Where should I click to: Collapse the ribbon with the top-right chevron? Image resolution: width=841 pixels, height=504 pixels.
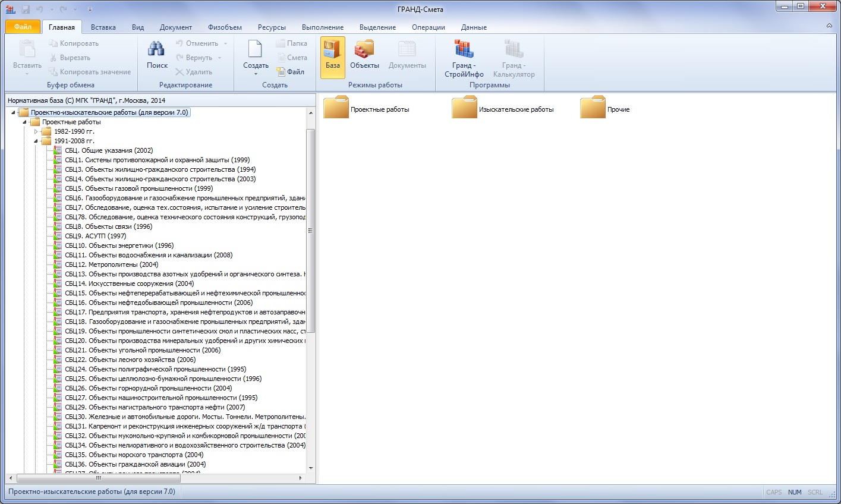tap(829, 26)
